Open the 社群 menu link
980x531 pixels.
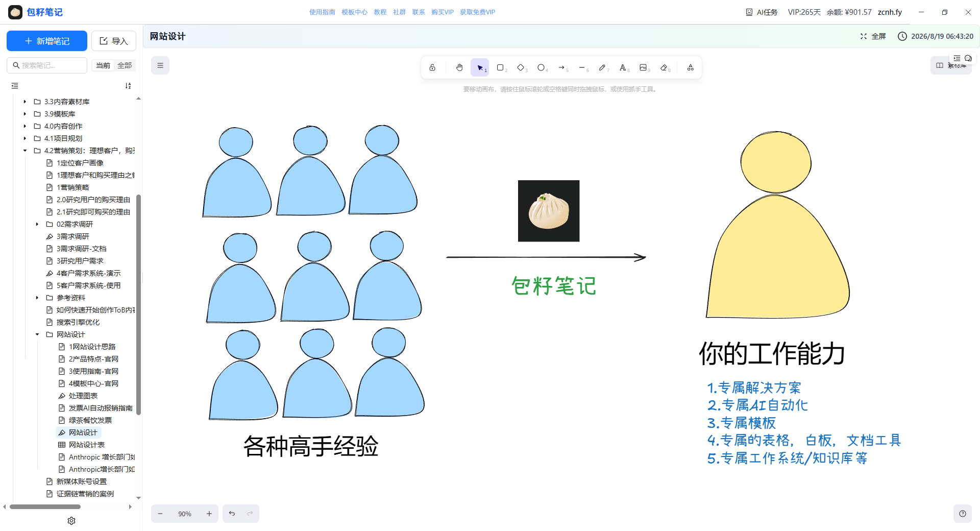pos(399,12)
